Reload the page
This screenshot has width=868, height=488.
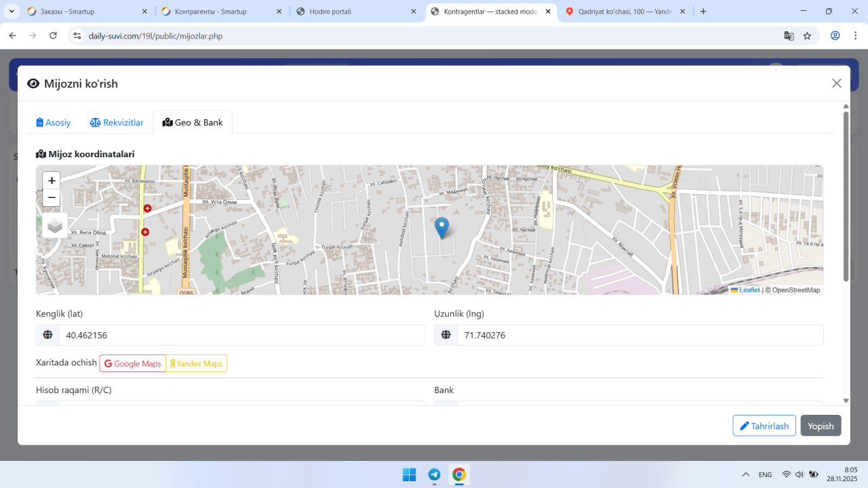click(x=53, y=36)
